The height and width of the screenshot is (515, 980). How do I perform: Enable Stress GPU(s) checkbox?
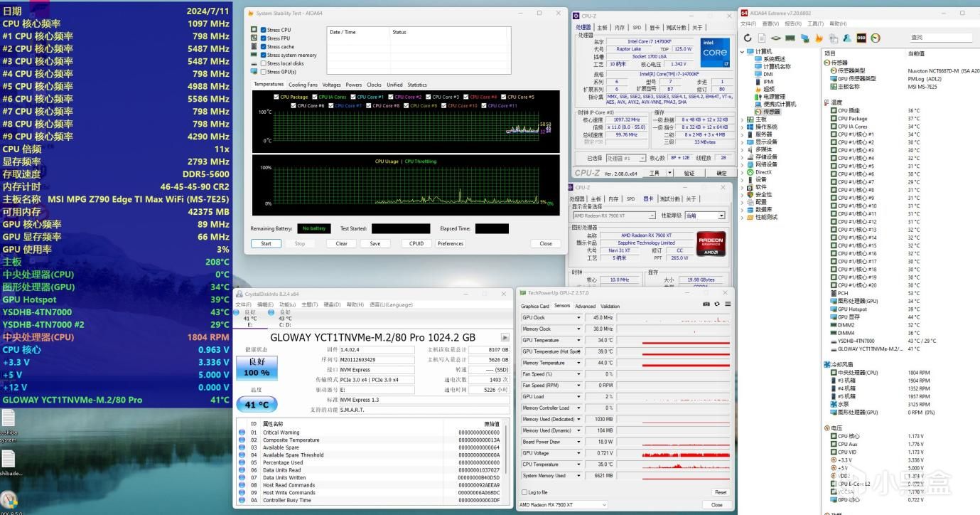click(x=264, y=72)
